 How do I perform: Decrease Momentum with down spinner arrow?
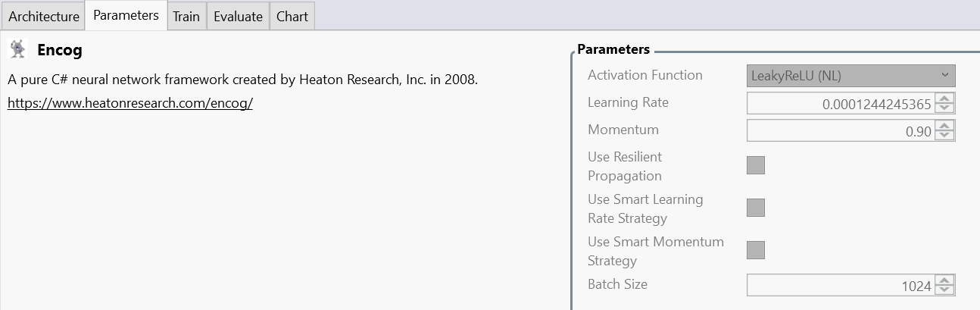[944, 135]
